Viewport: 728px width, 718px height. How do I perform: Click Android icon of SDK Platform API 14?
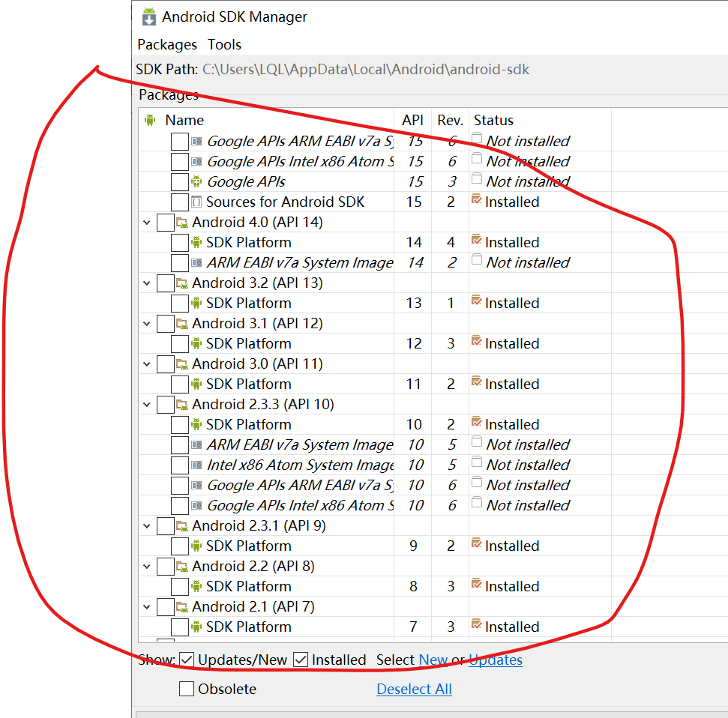click(x=196, y=242)
